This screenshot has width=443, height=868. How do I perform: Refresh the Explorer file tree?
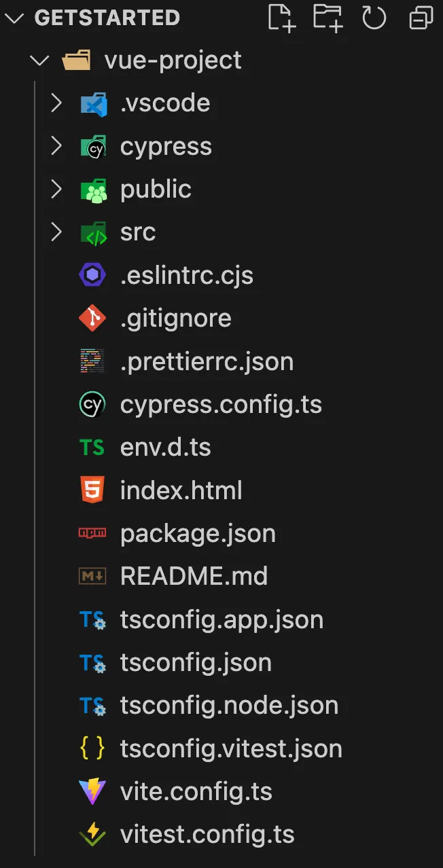coord(374,18)
